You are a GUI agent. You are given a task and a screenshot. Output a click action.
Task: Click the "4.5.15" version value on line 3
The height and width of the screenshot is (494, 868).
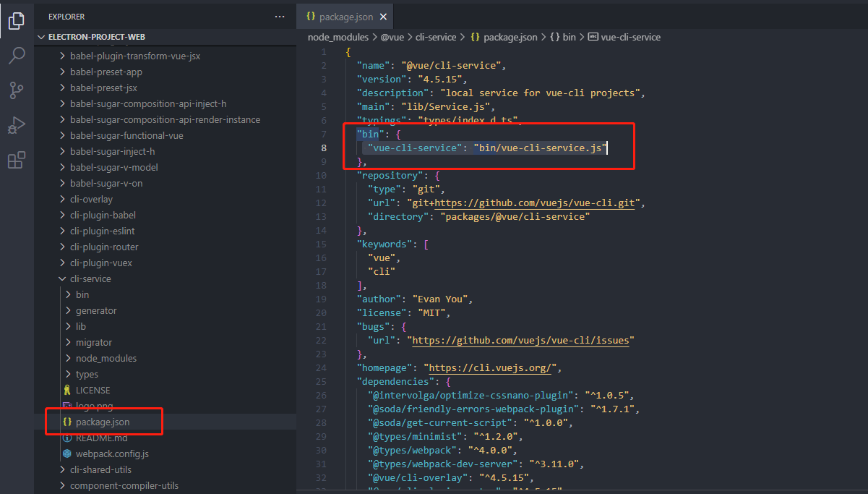click(440, 80)
